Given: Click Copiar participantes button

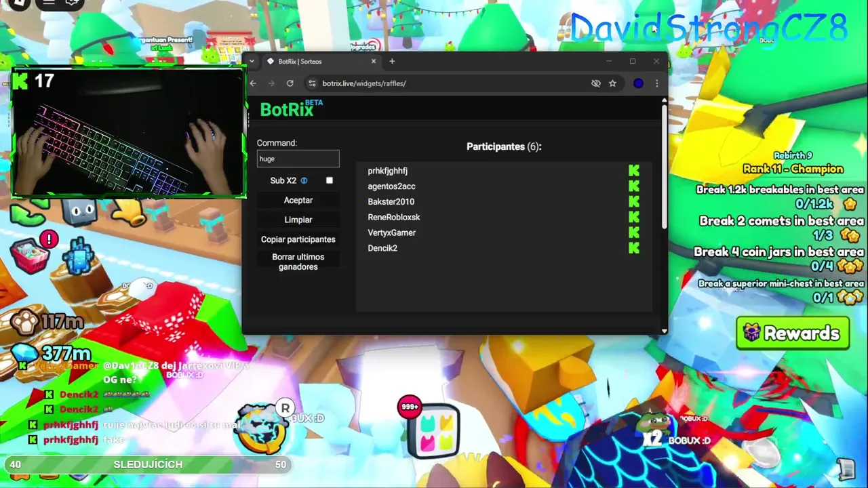Looking at the screenshot, I should [298, 239].
